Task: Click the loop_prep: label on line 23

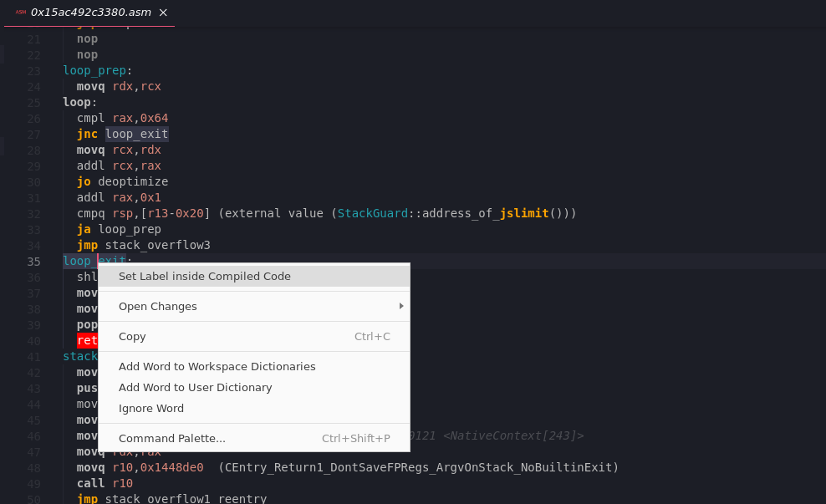Action: click(98, 70)
